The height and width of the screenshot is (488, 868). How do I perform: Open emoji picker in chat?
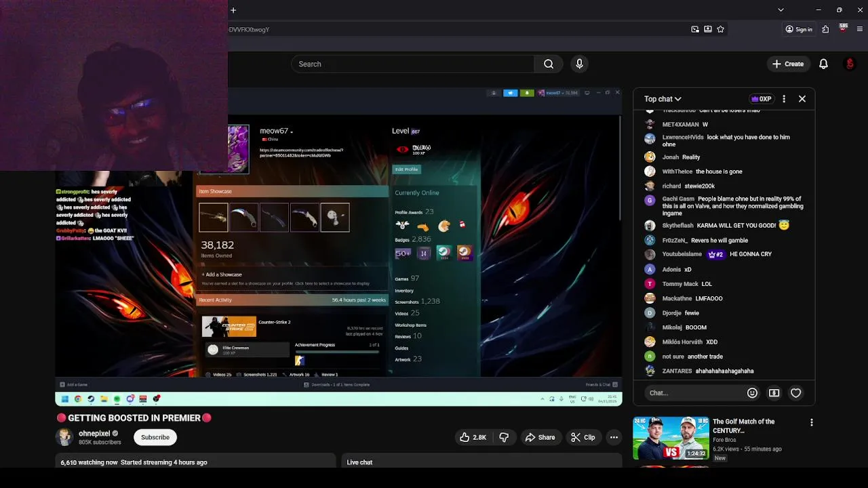coord(752,393)
